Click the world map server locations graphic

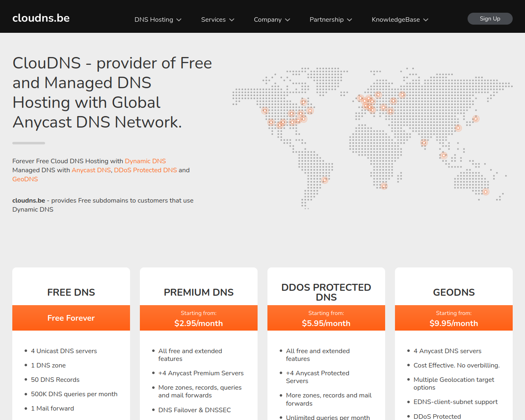pos(372,138)
